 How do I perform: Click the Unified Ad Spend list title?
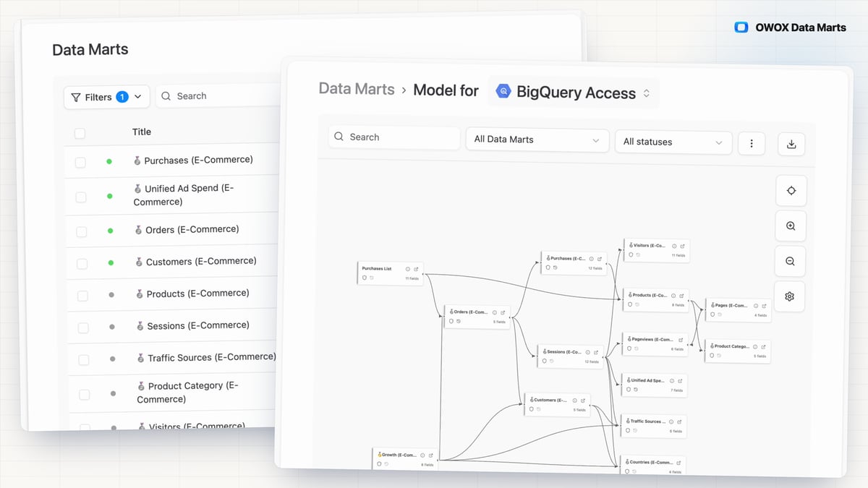(184, 194)
